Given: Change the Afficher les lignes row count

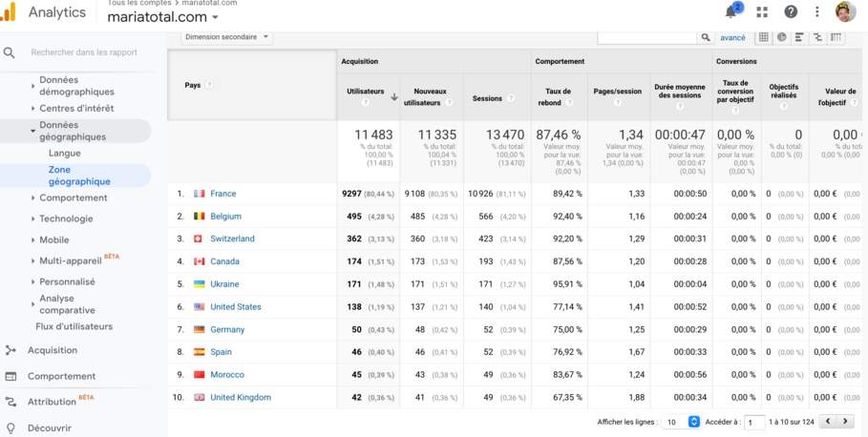Looking at the screenshot, I should tap(682, 422).
